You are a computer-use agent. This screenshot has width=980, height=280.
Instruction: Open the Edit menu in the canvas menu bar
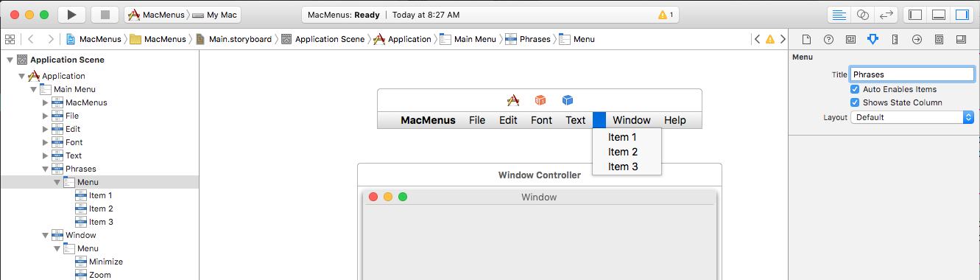[x=508, y=120]
